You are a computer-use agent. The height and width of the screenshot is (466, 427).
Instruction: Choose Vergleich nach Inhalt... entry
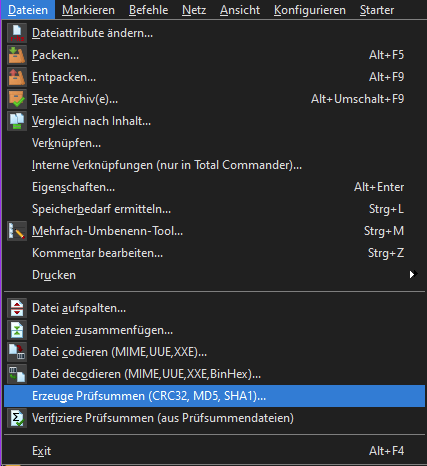tap(214, 121)
